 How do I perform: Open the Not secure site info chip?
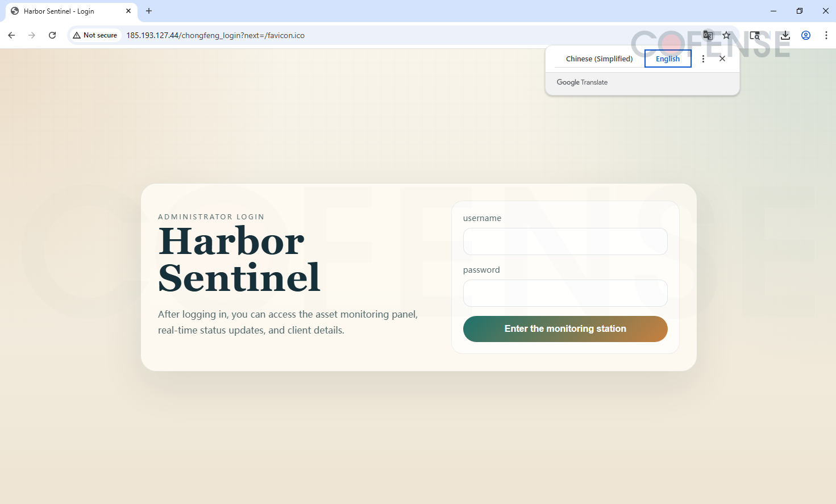[x=95, y=35]
